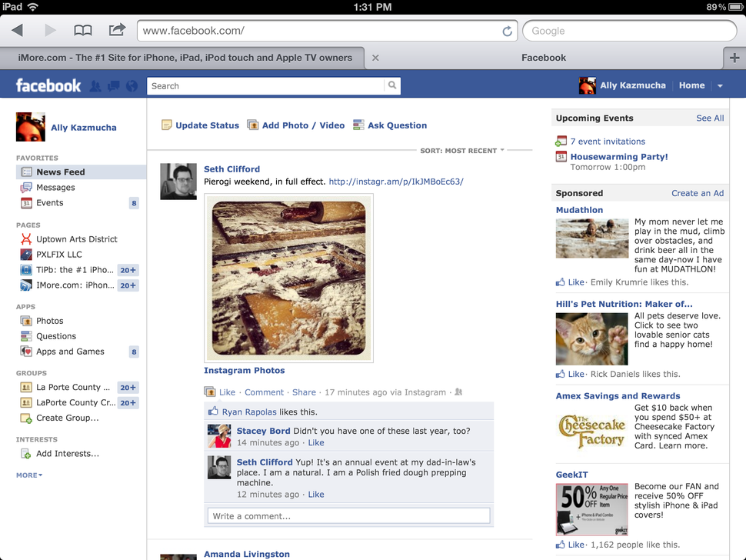The width and height of the screenshot is (746, 560).
Task: Select the Ask Question icon
Action: (x=358, y=125)
